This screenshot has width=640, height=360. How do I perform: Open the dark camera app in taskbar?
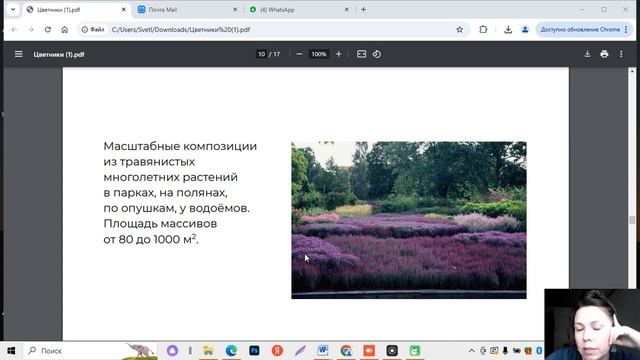pos(392,351)
